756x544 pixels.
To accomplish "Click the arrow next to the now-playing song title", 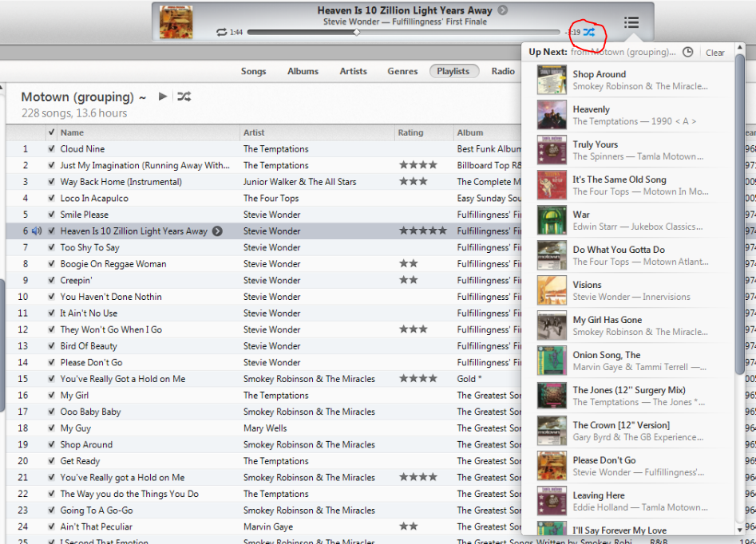I will click(x=503, y=10).
